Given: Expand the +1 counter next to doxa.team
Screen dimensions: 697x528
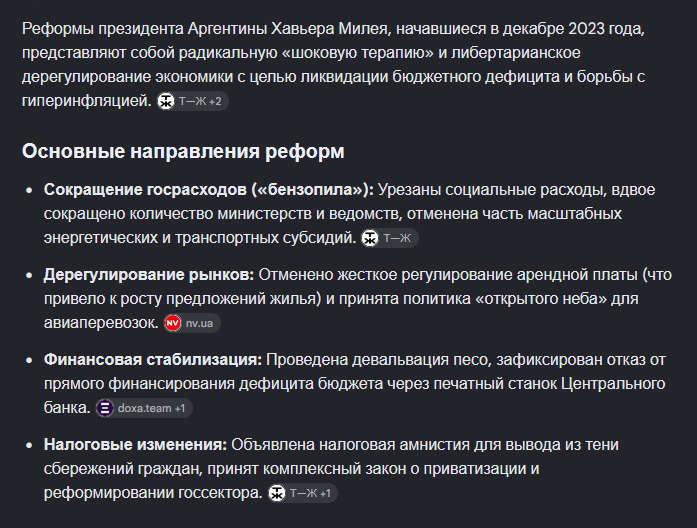Looking at the screenshot, I should pos(180,408).
